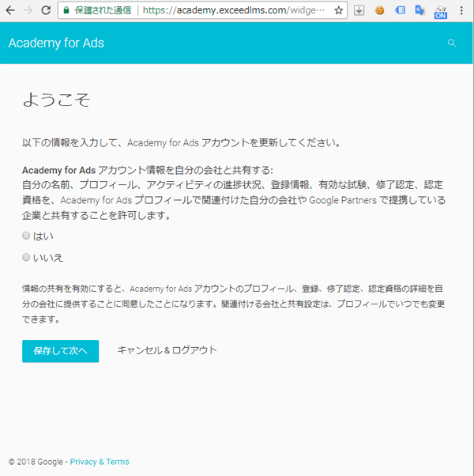The image size is (474, 476).
Task: Open the download extension icon
Action: click(359, 10)
